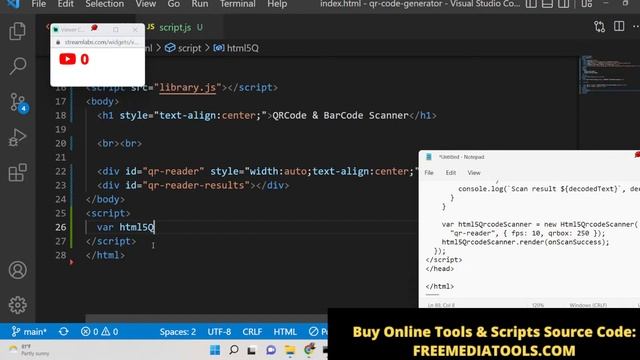
Task: Open the Run menu
Action: (200, 4)
